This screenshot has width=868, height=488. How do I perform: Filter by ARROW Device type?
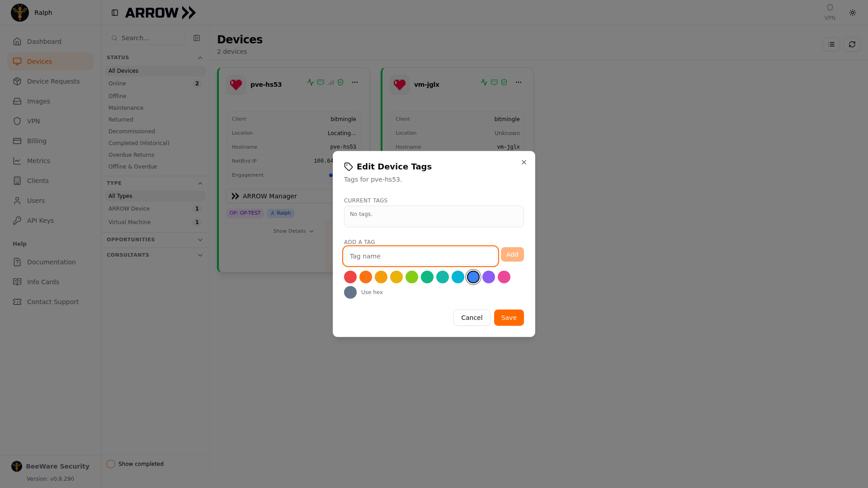click(x=155, y=209)
